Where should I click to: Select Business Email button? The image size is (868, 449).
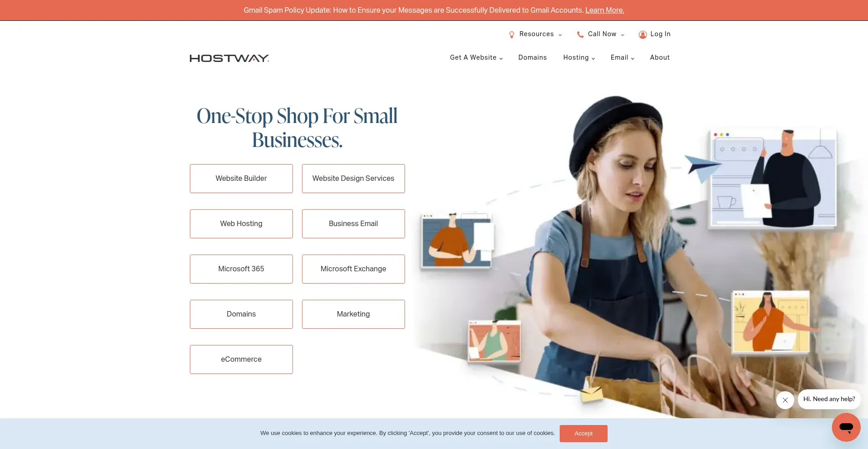pos(354,224)
